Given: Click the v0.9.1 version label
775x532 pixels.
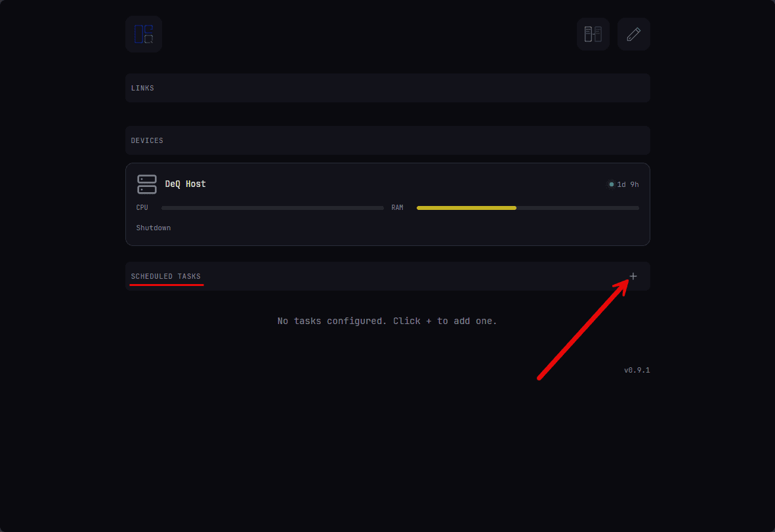Looking at the screenshot, I should [x=637, y=369].
